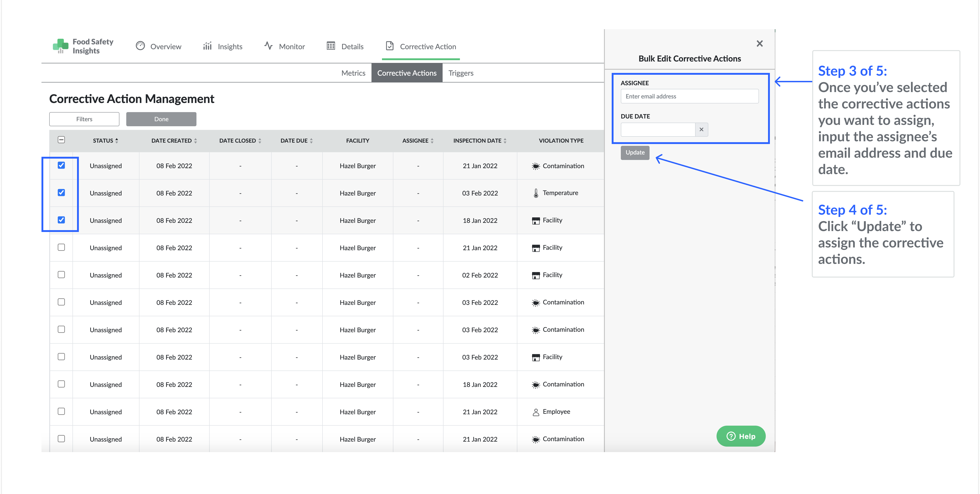Switch to the Metrics tab

click(x=353, y=73)
